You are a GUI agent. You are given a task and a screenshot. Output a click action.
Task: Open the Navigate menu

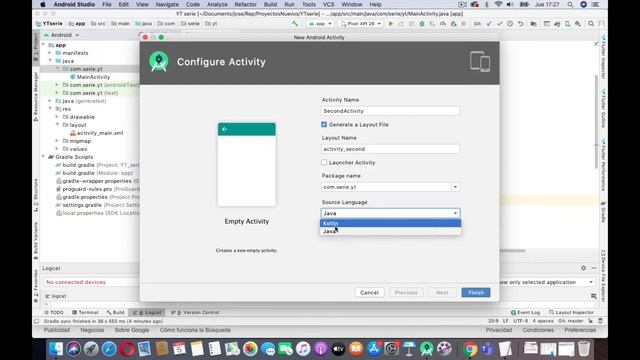[x=167, y=4]
